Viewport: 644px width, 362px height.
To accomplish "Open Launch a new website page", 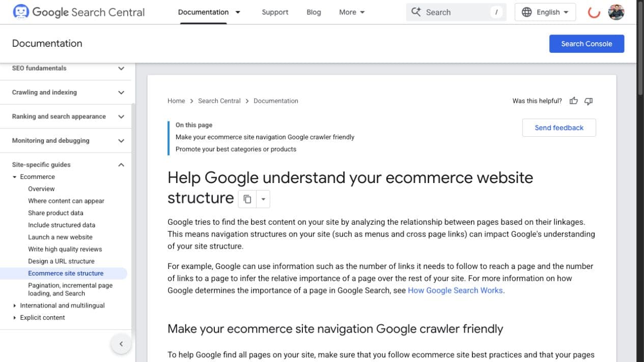I will (60, 237).
